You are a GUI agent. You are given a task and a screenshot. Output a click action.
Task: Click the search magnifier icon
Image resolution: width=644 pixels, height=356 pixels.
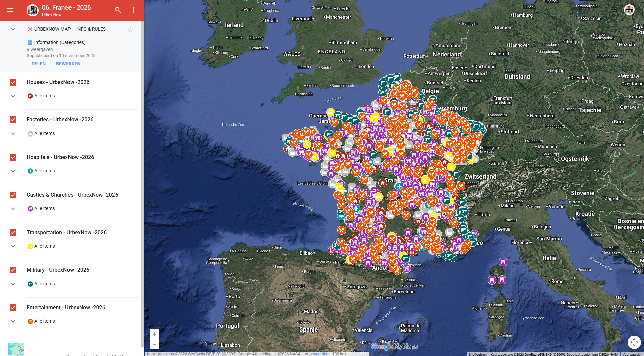click(118, 10)
